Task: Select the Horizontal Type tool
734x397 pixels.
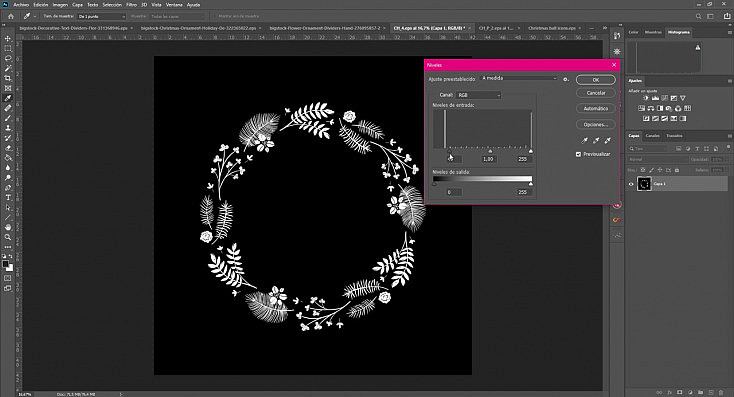Action: point(7,198)
